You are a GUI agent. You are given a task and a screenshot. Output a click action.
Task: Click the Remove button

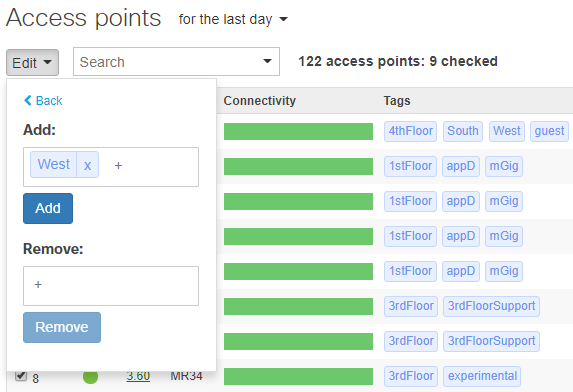click(x=62, y=327)
